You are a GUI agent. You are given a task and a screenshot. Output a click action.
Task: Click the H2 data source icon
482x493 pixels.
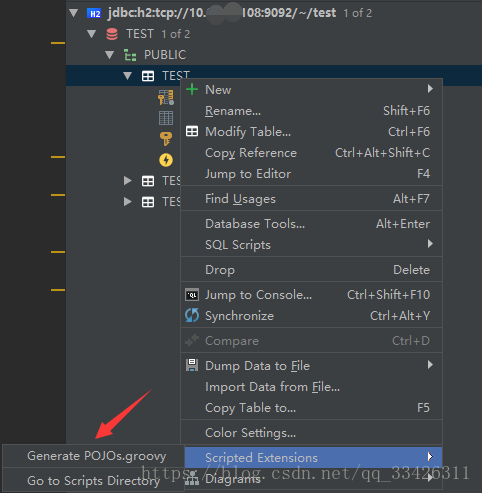tap(94, 13)
